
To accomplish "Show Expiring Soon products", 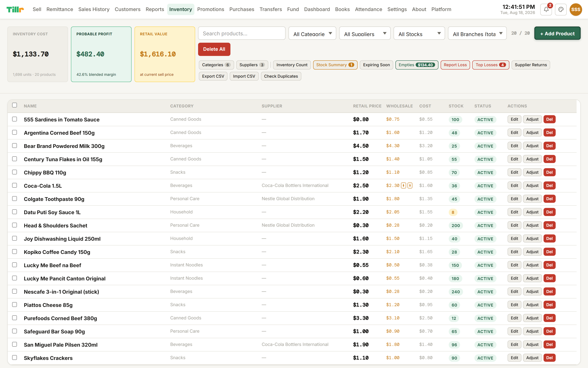I will click(x=376, y=65).
